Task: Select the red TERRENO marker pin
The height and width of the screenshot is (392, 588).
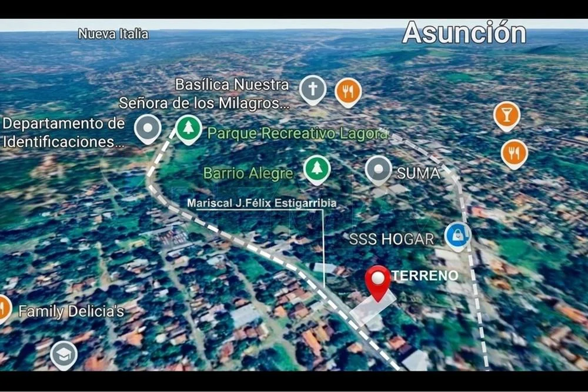Action: (x=377, y=281)
